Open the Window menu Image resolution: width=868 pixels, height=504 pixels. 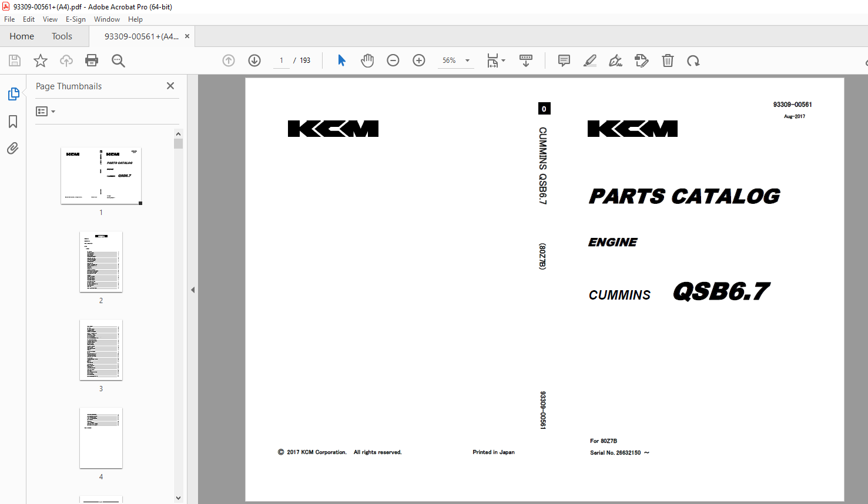point(107,19)
